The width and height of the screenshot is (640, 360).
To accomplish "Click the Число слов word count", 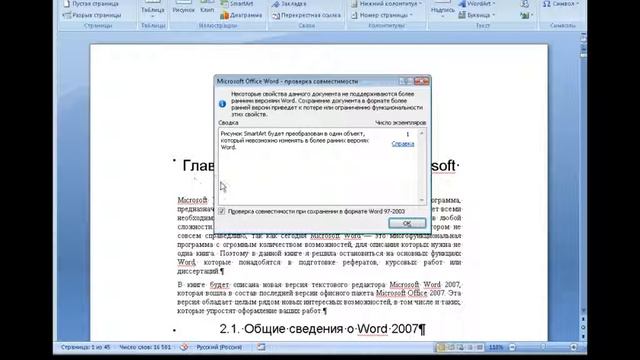I will [145, 347].
